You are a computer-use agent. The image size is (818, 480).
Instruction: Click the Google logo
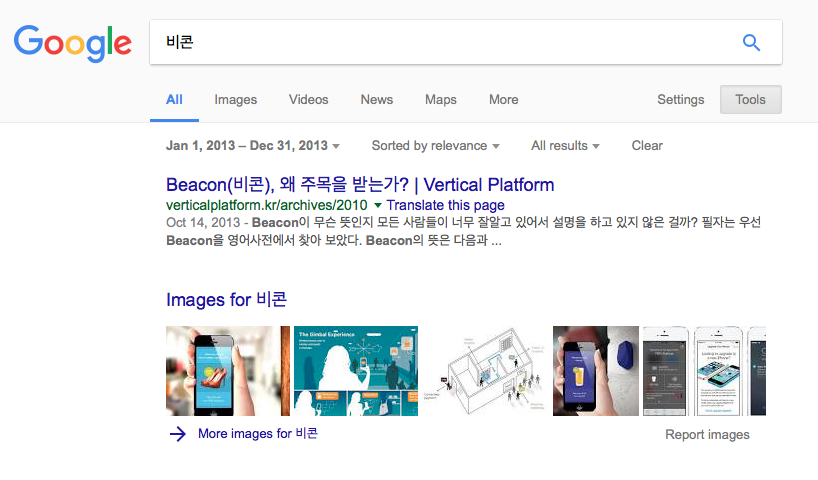(73, 43)
